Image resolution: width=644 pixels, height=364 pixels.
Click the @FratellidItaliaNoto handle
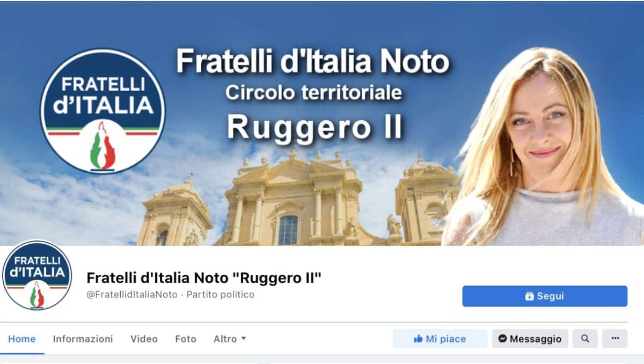click(132, 295)
